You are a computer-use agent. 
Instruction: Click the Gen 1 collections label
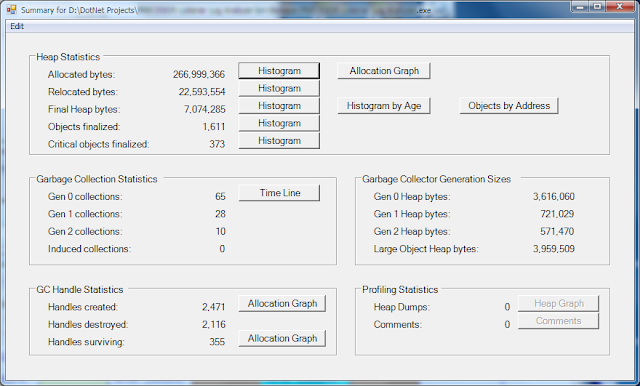(85, 214)
